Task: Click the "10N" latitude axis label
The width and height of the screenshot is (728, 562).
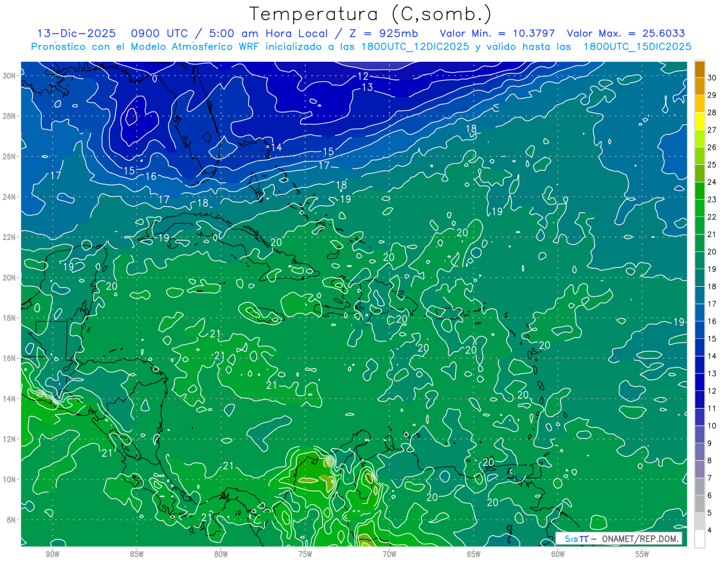Action: click(x=10, y=479)
